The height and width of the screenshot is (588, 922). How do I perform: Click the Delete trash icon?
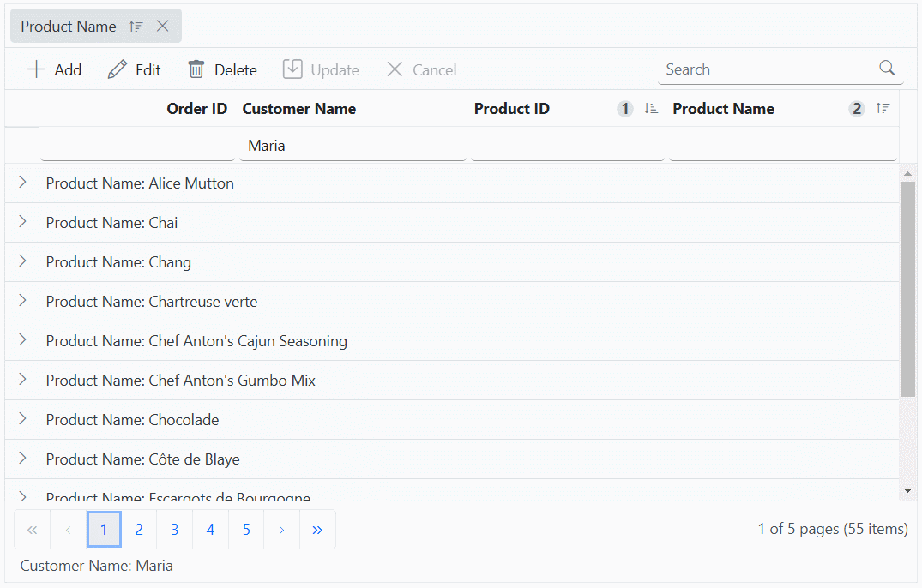point(196,69)
